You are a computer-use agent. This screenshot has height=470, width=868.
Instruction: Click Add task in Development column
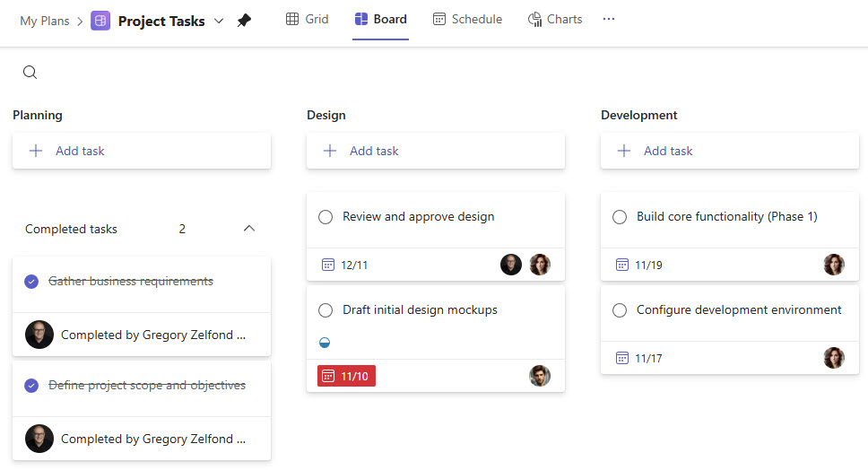[x=668, y=151]
